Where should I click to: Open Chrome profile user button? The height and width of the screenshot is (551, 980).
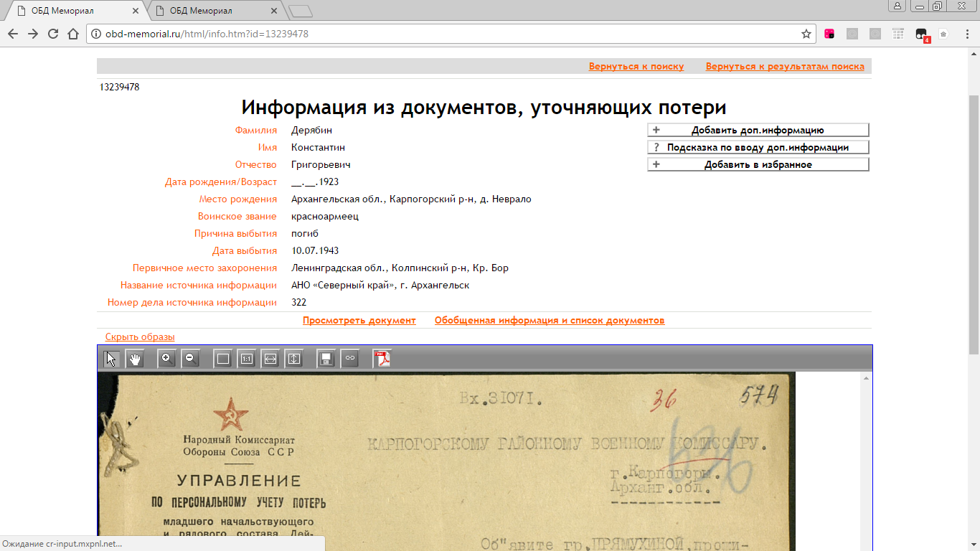tap(897, 6)
